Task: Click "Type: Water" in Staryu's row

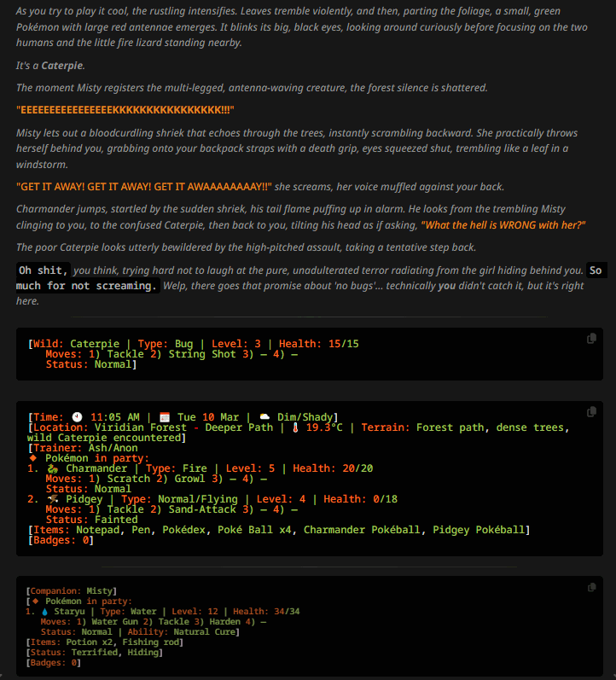Action: 128,612
